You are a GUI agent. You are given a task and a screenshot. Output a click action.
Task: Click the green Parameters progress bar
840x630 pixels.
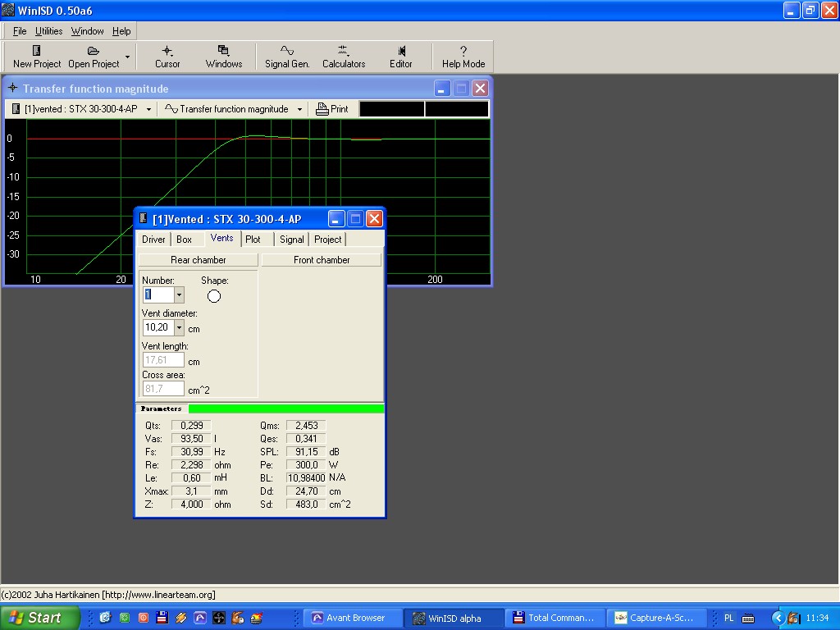pyautogui.click(x=285, y=409)
